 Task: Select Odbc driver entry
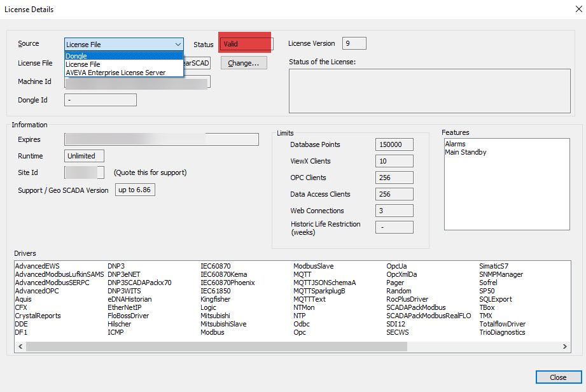pyautogui.click(x=302, y=324)
